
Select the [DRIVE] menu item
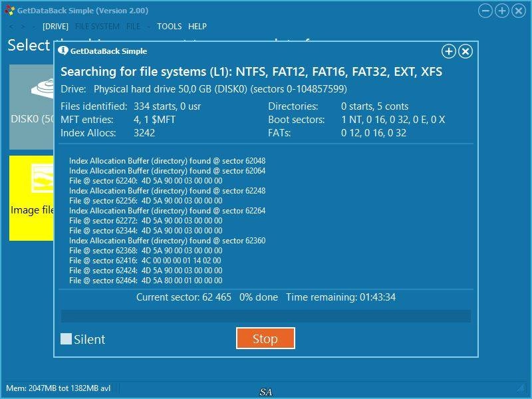pyautogui.click(x=55, y=27)
